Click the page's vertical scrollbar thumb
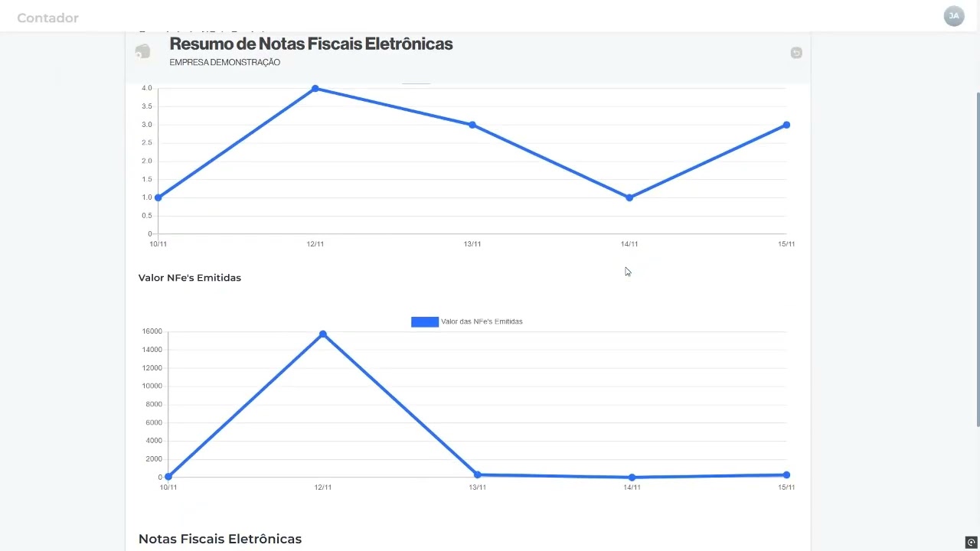980x551 pixels. pos(977,260)
